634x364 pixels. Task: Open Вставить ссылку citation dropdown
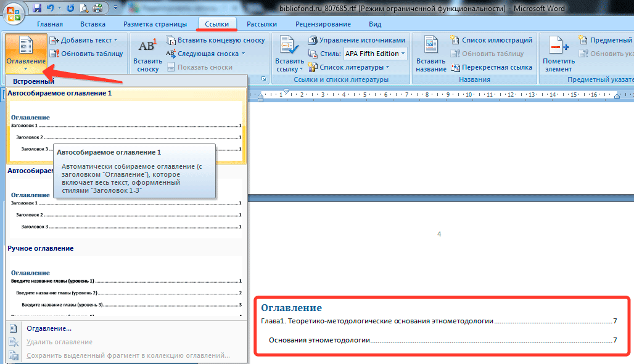tap(289, 54)
